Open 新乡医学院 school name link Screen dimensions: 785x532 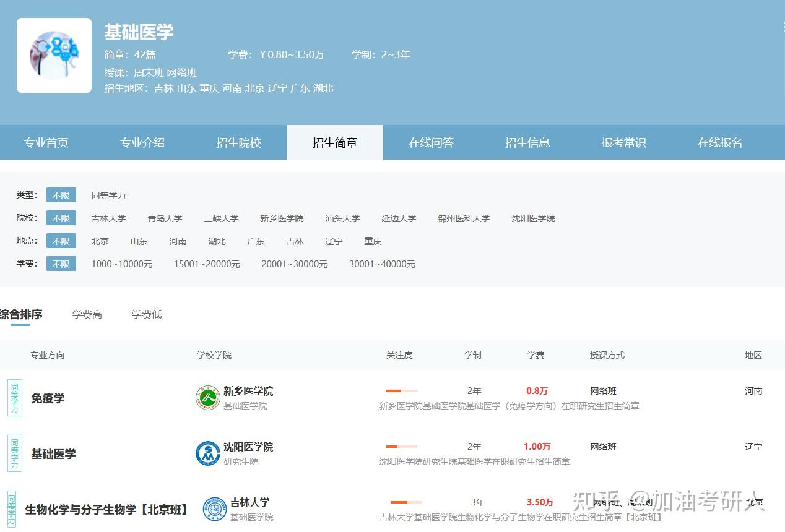(x=248, y=391)
